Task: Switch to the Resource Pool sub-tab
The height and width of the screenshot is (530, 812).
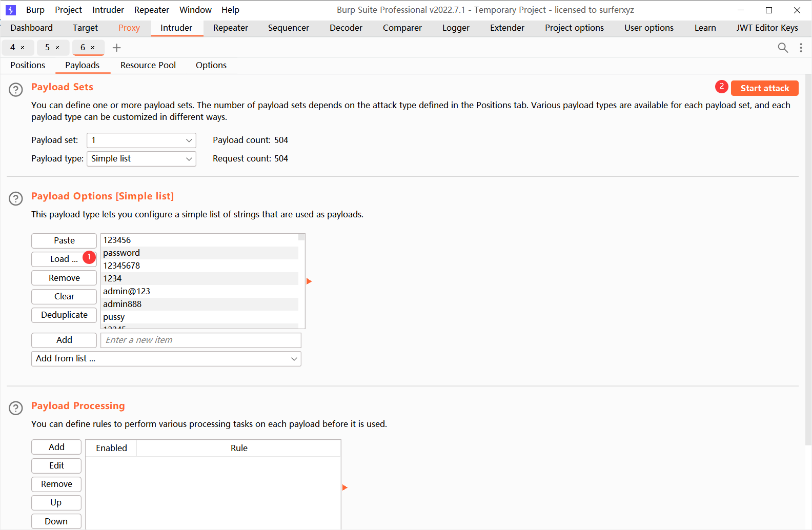Action: (x=148, y=66)
